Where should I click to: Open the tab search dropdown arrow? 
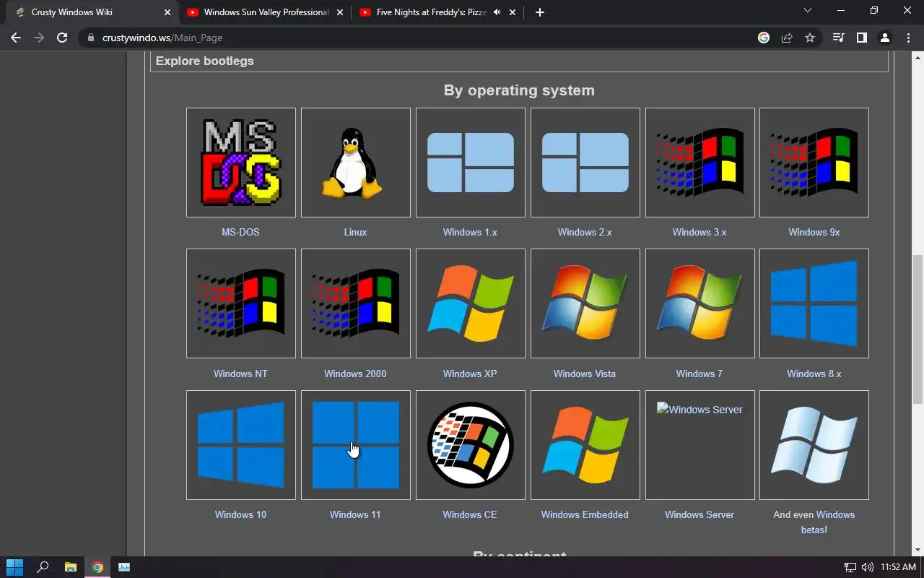(x=808, y=11)
